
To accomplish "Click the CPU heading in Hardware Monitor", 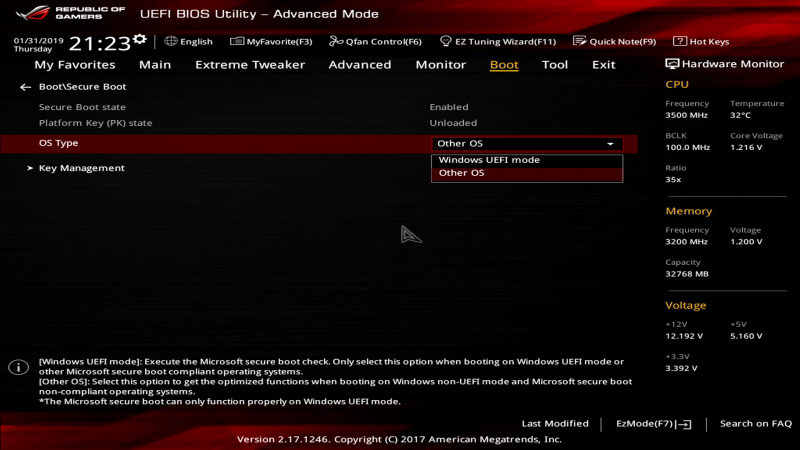I will tap(677, 85).
